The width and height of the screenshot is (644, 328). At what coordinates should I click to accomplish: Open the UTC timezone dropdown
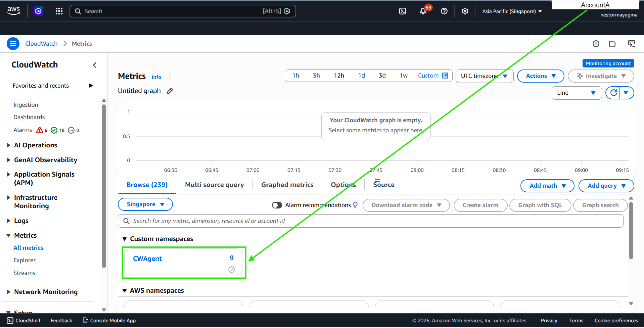pos(485,76)
